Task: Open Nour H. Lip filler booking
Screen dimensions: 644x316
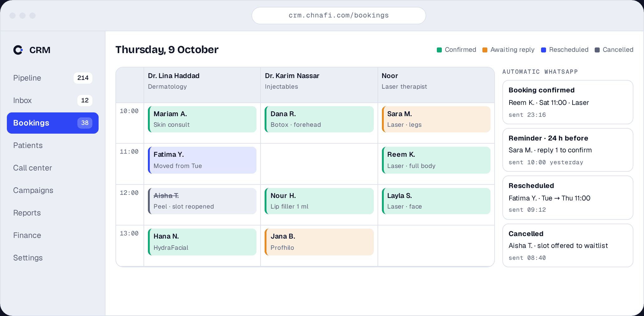Action: pyautogui.click(x=319, y=201)
